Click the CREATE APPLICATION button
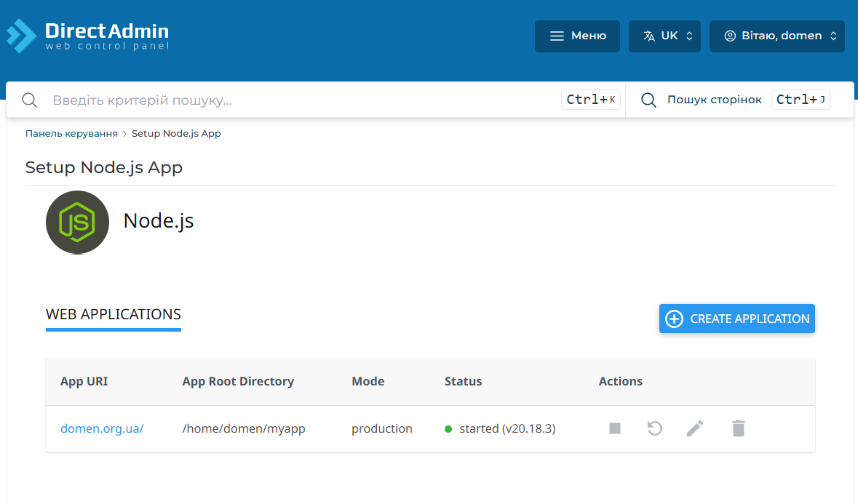 coord(736,319)
